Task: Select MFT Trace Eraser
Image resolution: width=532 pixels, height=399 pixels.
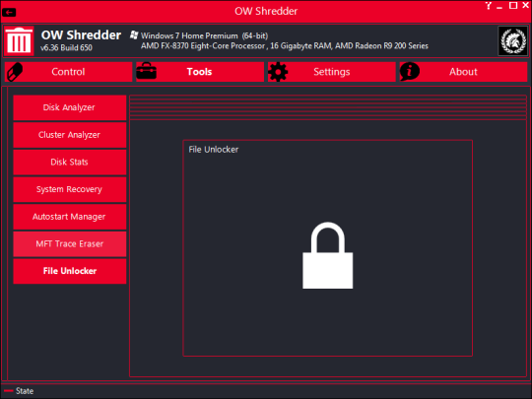Action: tap(70, 244)
